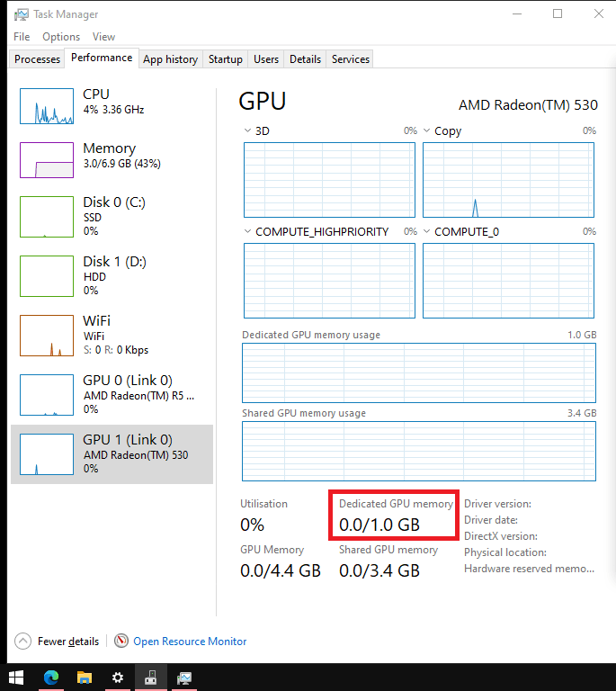Click the Fewer details label
Screen dimensions: 616x691
pyautogui.click(x=68, y=642)
